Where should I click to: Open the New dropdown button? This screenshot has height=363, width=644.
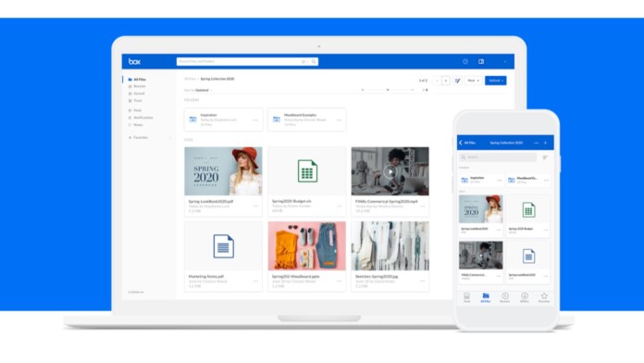coord(473,81)
